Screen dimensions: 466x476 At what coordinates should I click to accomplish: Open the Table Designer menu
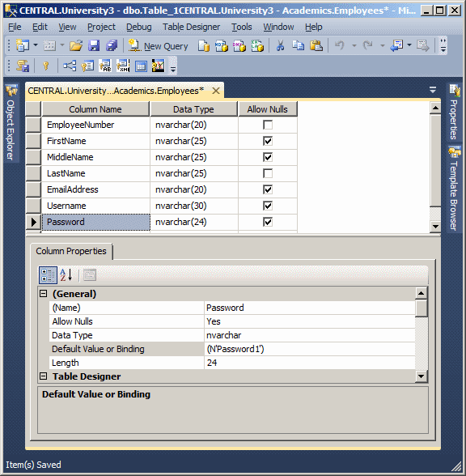(x=191, y=27)
